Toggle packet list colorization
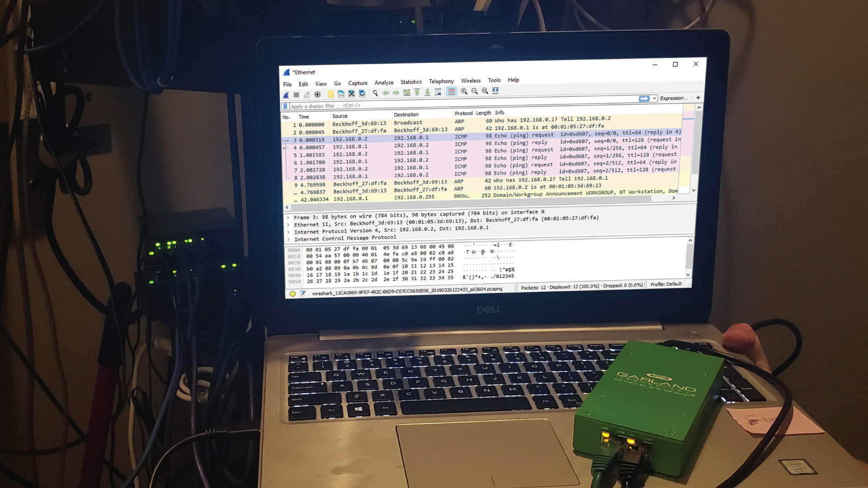 pos(451,92)
